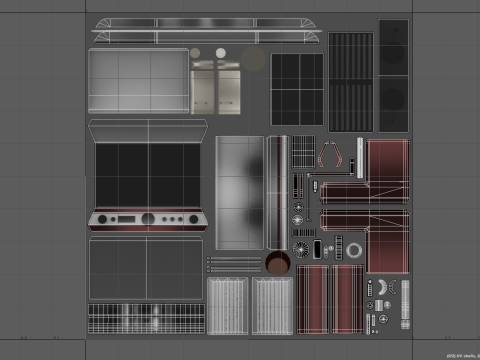Screen dimensions: 480x360
Task: Select the dark vertical-striped grille shell
Action: point(351,82)
